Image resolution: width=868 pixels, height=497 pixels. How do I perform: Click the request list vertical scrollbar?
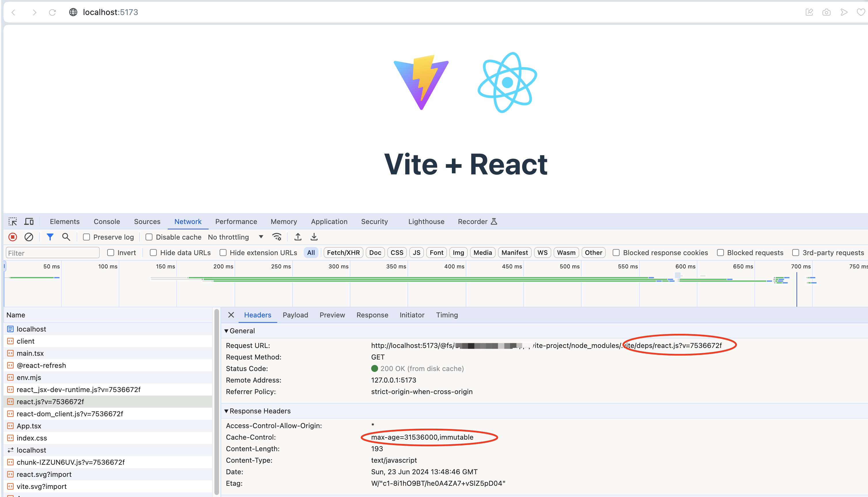click(x=216, y=402)
